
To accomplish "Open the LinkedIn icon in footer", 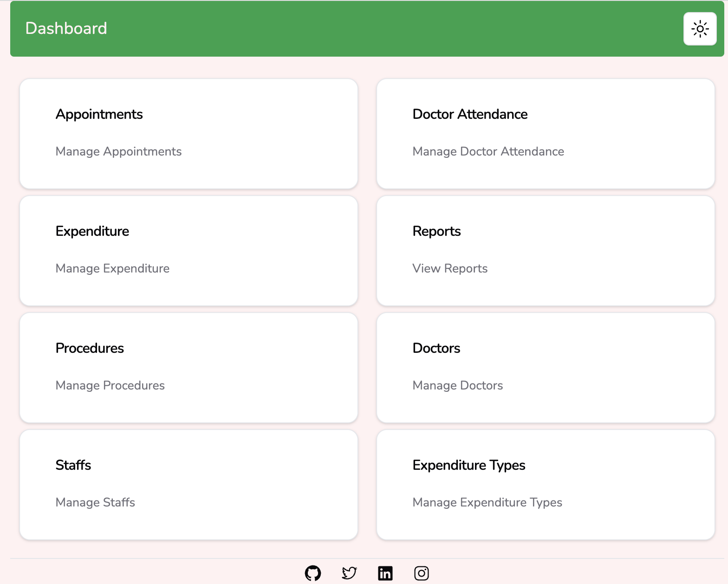I will pyautogui.click(x=385, y=573).
